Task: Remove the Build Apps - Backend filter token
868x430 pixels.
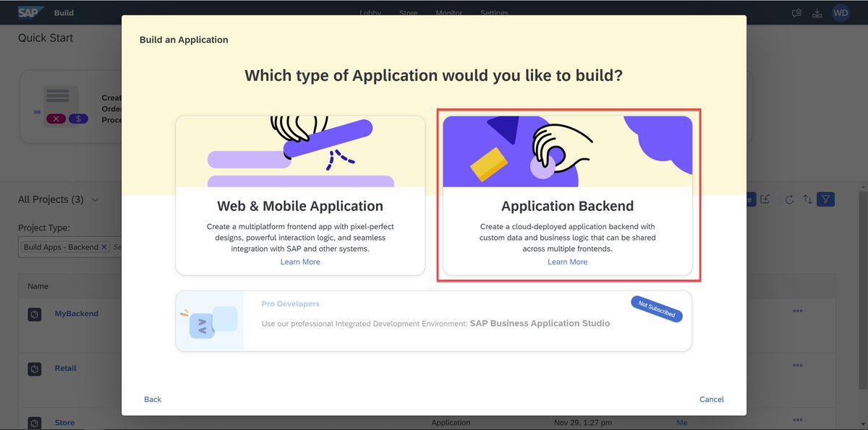Action: [104, 247]
